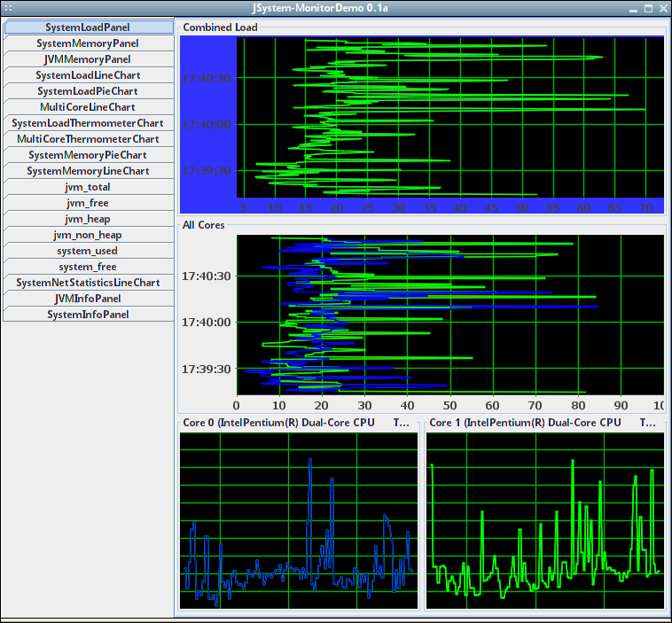The height and width of the screenshot is (623, 672).
Task: Open the SystemMemoryPanel tab
Action: (89, 43)
